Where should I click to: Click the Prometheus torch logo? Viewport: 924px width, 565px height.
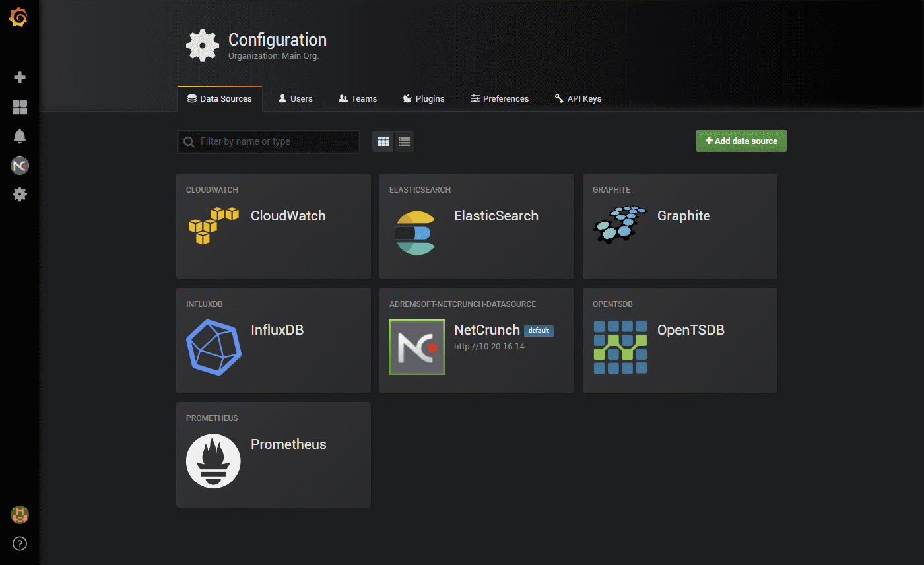pyautogui.click(x=213, y=461)
